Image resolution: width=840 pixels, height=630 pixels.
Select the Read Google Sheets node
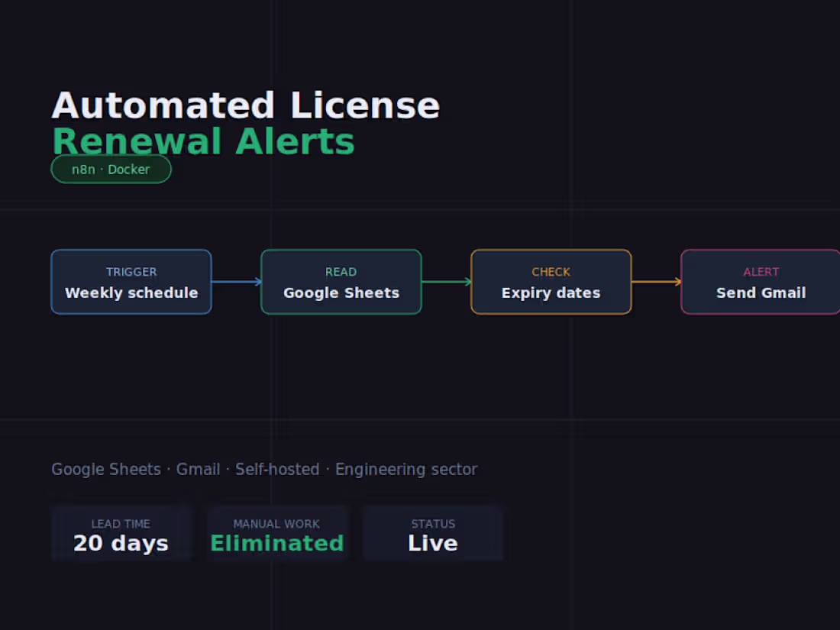click(x=341, y=282)
